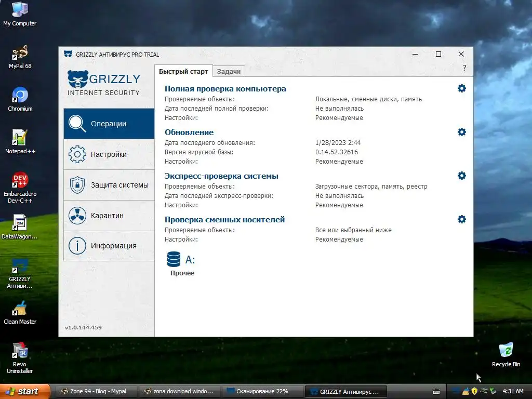Click the 4:31 AM taskbar clock
Viewport: 532px width, 399px height.
pos(513,391)
